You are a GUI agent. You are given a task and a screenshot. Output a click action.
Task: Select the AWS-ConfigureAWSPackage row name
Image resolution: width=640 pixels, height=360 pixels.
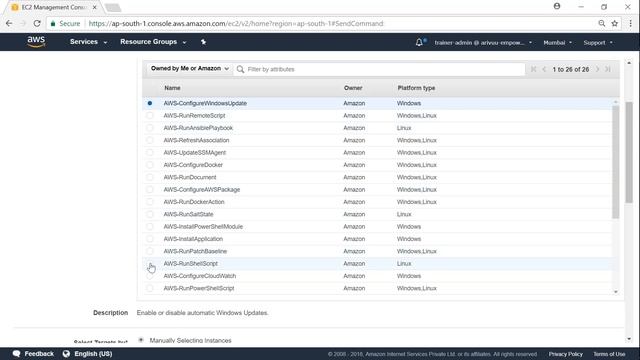[x=202, y=189]
